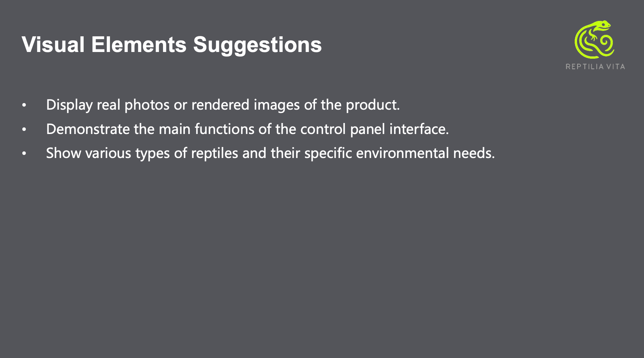Click the bullet about reptiles' environmental needs
The image size is (644, 358).
[x=270, y=153]
